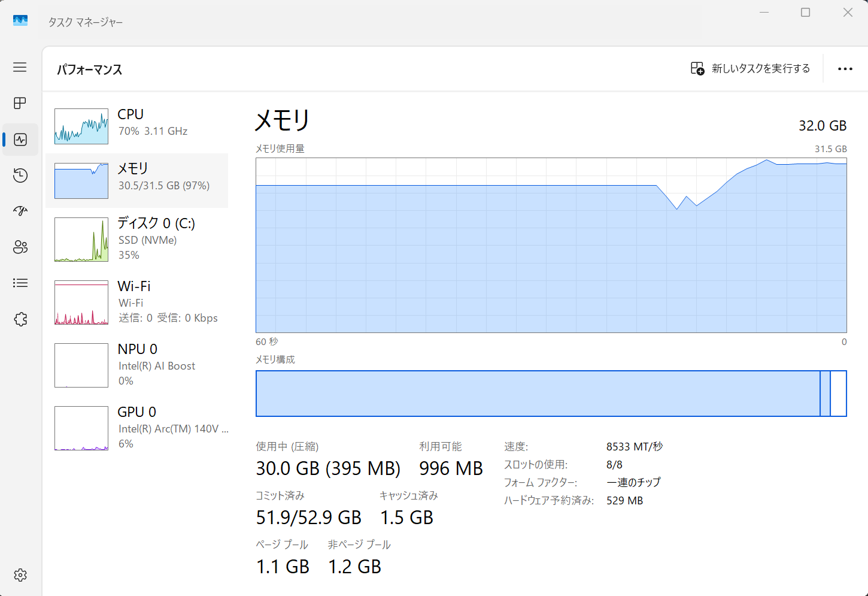The width and height of the screenshot is (868, 596).
Task: Click the スロットの使用 label
Action: [536, 465]
